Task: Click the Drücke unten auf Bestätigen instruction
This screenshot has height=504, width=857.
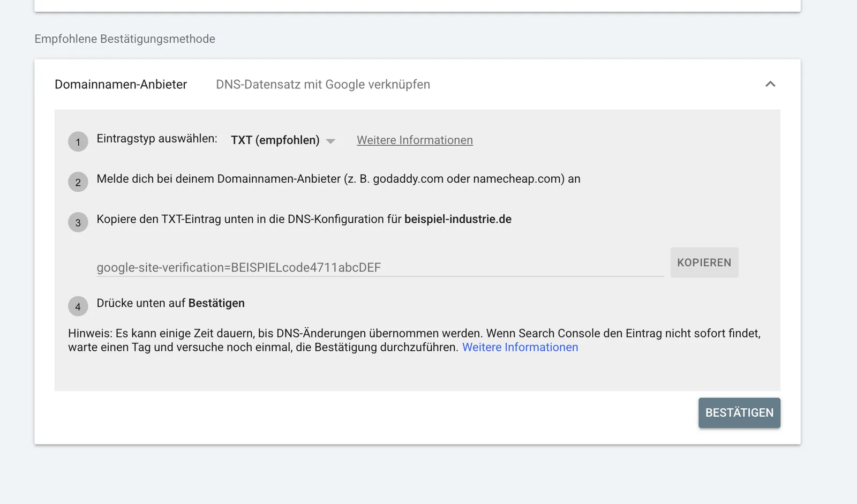Action: pyautogui.click(x=170, y=303)
